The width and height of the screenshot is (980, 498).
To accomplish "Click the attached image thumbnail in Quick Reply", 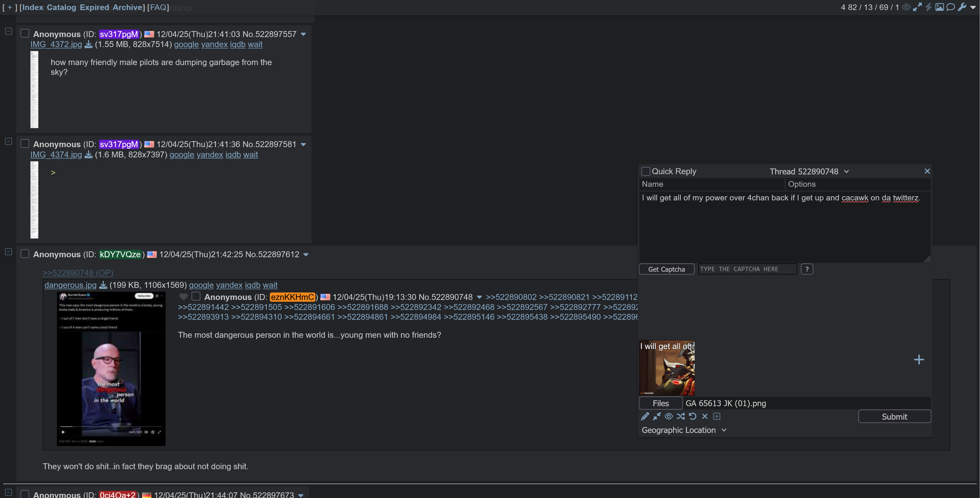I will coord(667,368).
